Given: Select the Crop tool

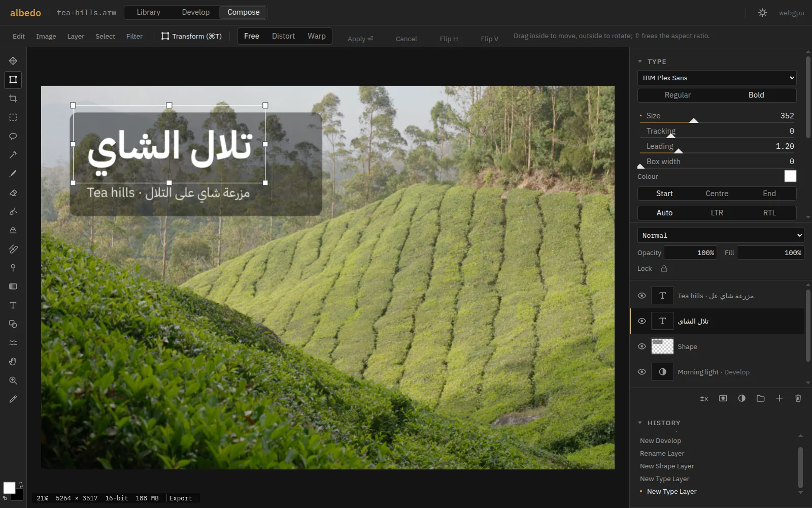Looking at the screenshot, I should tap(13, 99).
